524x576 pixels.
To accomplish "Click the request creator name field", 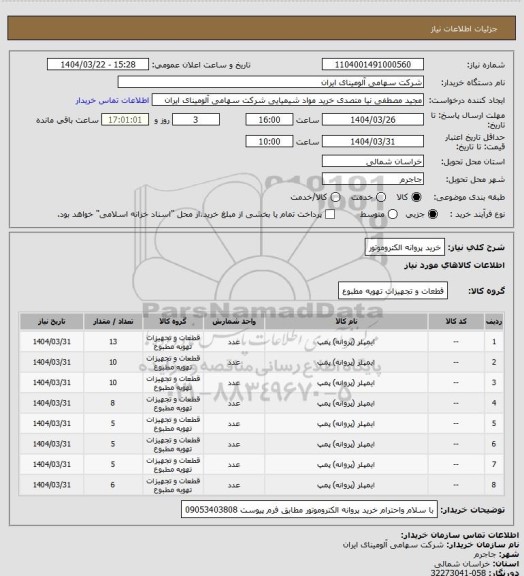I will (288, 100).
